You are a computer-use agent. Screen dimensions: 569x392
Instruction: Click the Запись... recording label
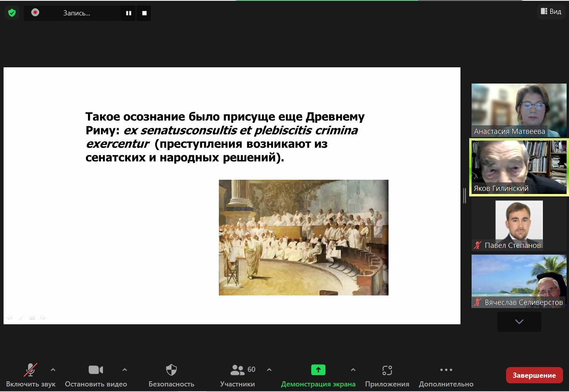coord(77,13)
